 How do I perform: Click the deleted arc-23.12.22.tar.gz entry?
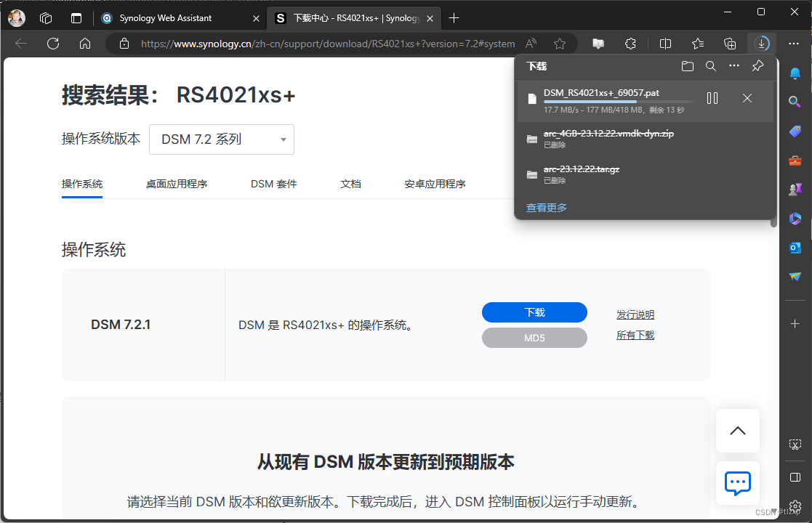click(x=646, y=174)
